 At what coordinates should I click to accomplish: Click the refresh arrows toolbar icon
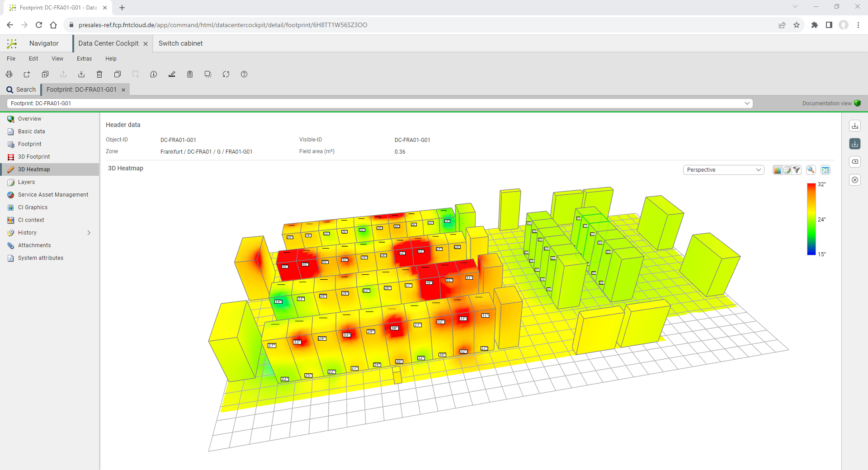coord(226,74)
